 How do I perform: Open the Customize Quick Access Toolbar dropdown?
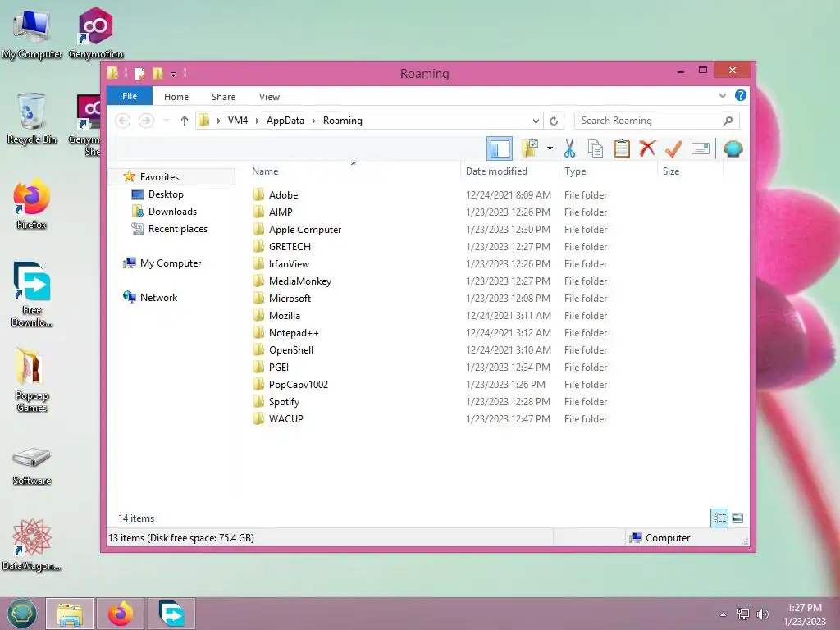[x=174, y=74]
